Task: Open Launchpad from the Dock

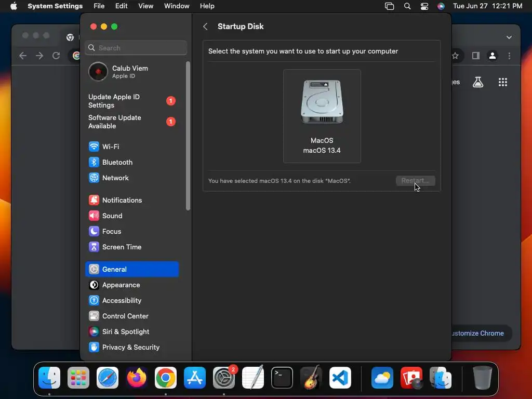Action: (x=78, y=378)
